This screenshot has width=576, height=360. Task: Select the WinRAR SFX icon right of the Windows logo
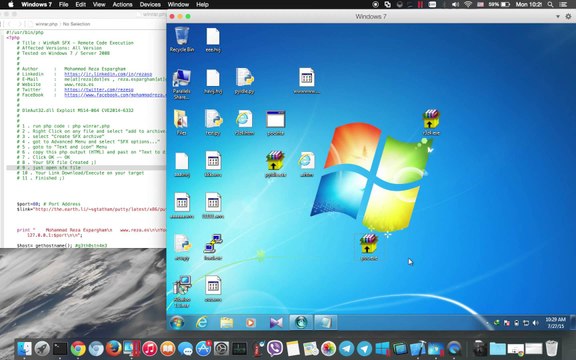click(431, 122)
